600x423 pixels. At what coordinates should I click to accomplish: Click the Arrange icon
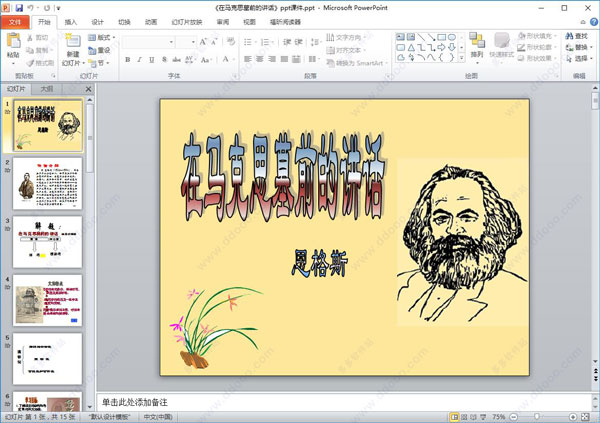point(477,41)
